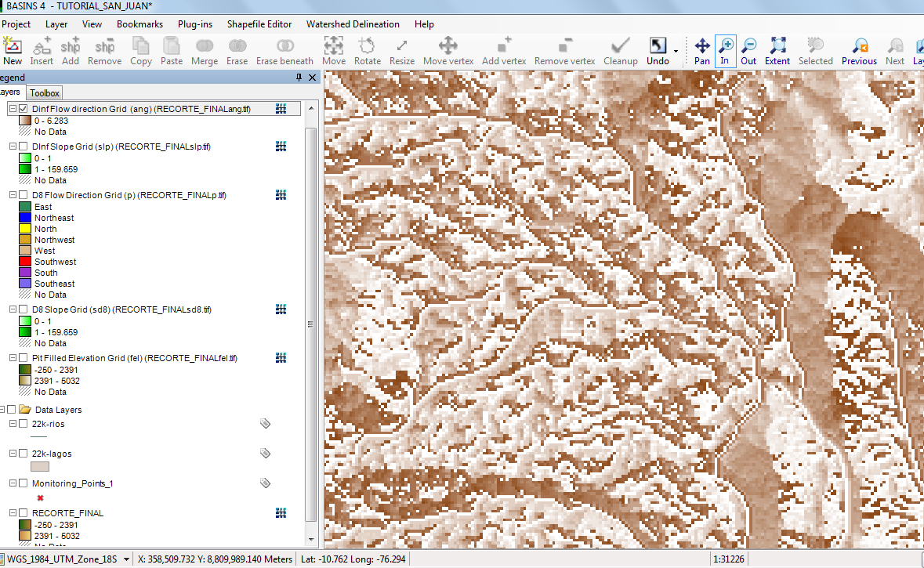
Task: Collapse the D8 Flow Direction Grid legend
Action: [13, 194]
